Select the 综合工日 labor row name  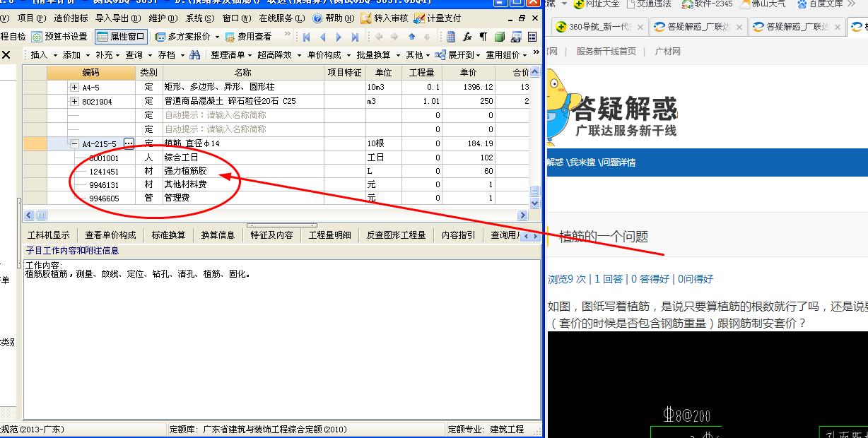pyautogui.click(x=181, y=158)
